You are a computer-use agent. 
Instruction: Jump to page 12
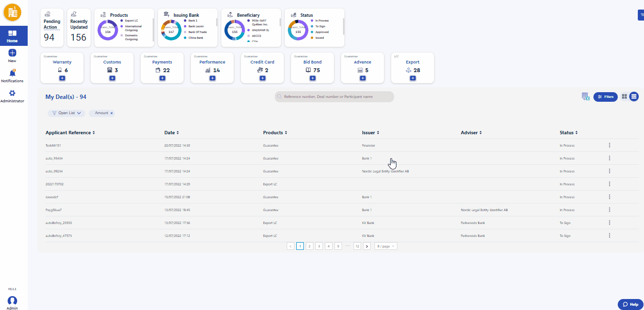click(x=357, y=246)
